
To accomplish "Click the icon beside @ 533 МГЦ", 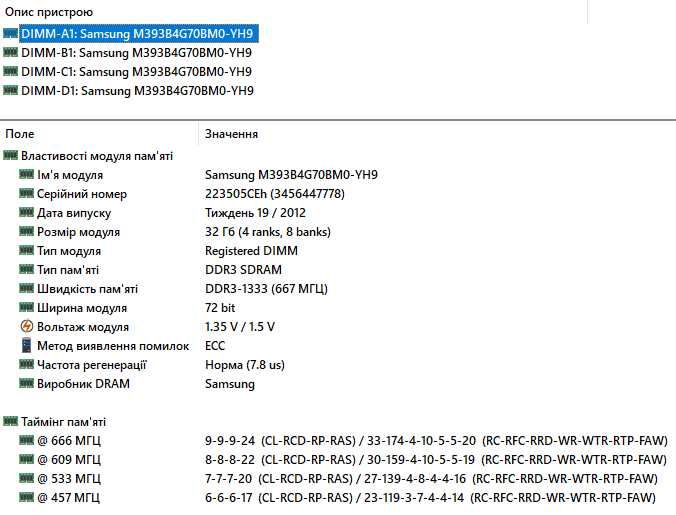I will (x=26, y=478).
